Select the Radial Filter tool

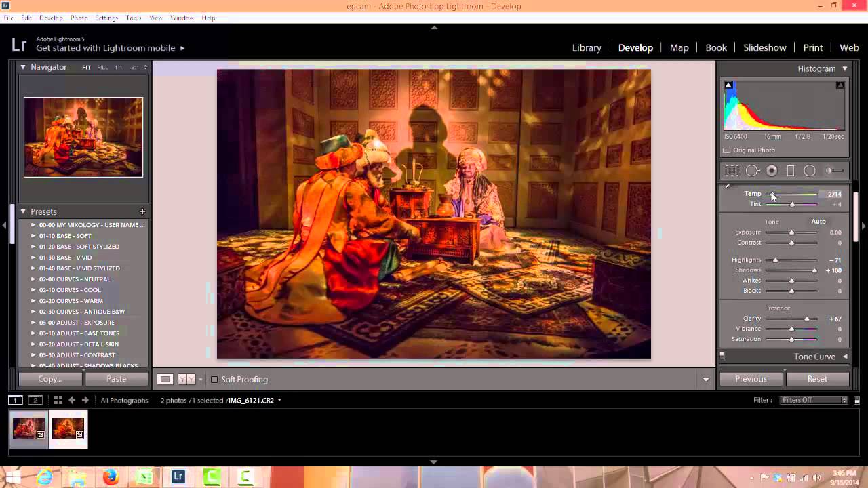[810, 171]
